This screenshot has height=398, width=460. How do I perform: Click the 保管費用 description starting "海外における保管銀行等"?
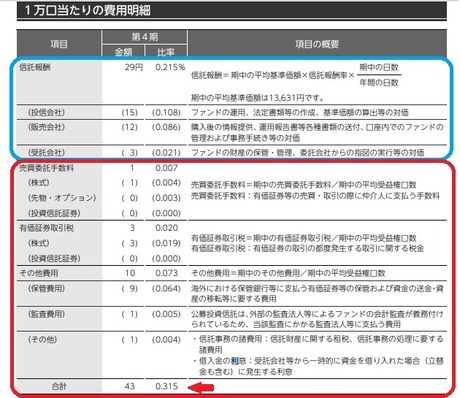pyautogui.click(x=317, y=294)
